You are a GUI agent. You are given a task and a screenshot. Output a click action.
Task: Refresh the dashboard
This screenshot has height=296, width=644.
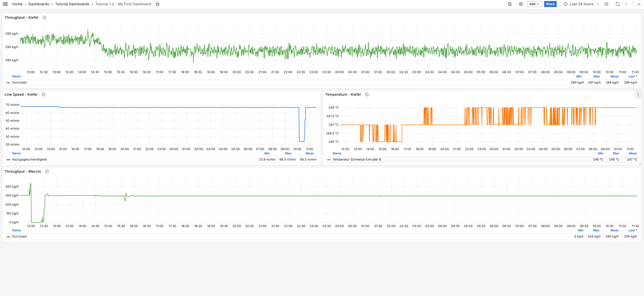tap(618, 4)
